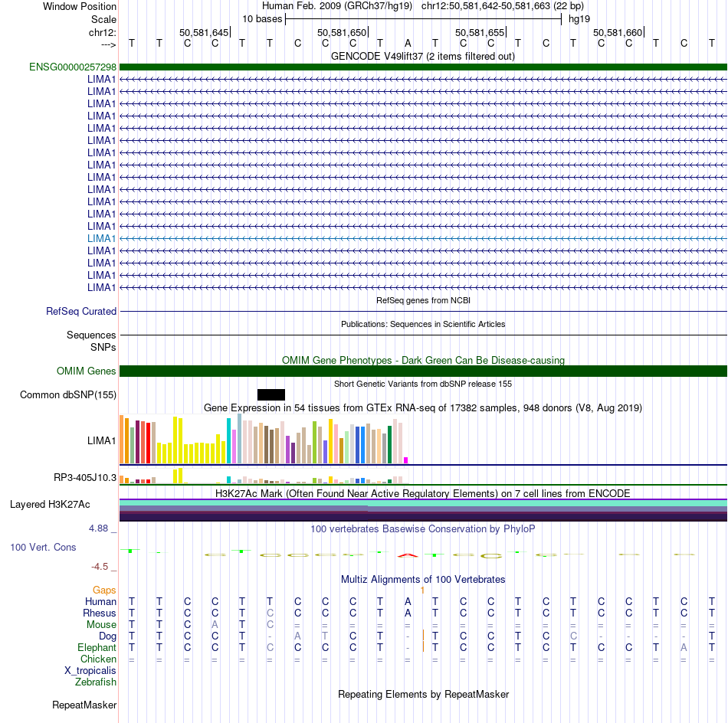Open OMIM Gene Phenotypes track title
Viewport: 728px width, 723px height.
[x=423, y=360]
